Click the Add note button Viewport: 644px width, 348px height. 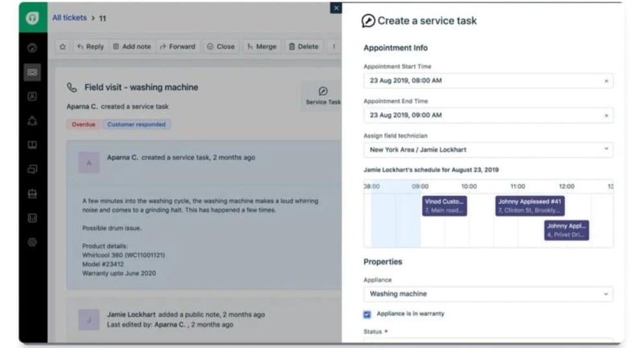point(132,47)
